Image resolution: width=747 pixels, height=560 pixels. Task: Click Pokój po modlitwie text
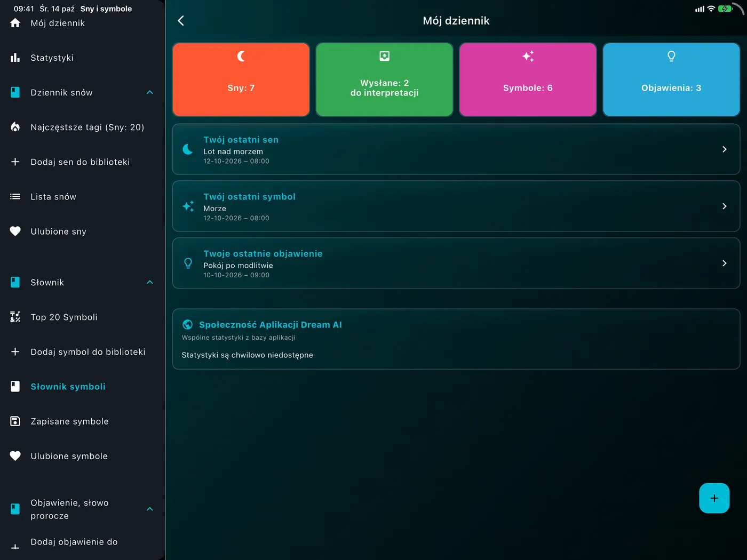point(238,266)
